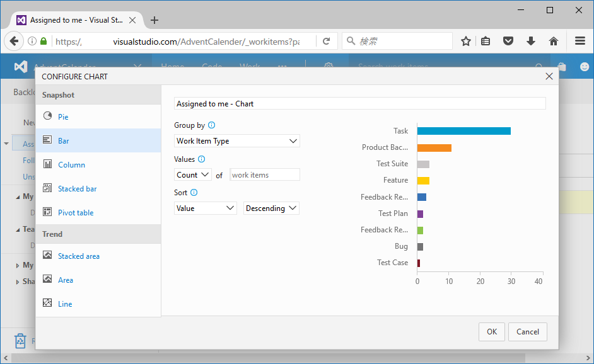Open the Descending sort order dropdown
The image size is (594, 364).
coord(271,208)
